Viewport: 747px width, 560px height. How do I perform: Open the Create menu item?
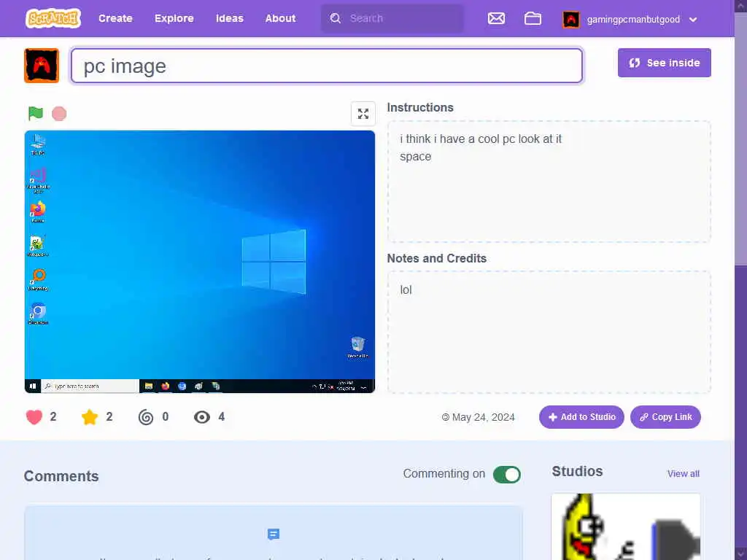(x=115, y=18)
